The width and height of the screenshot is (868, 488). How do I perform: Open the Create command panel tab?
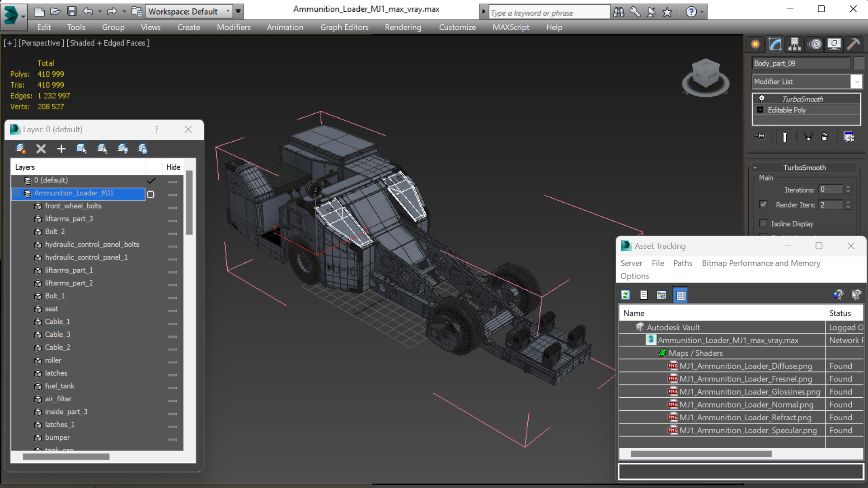pos(755,44)
